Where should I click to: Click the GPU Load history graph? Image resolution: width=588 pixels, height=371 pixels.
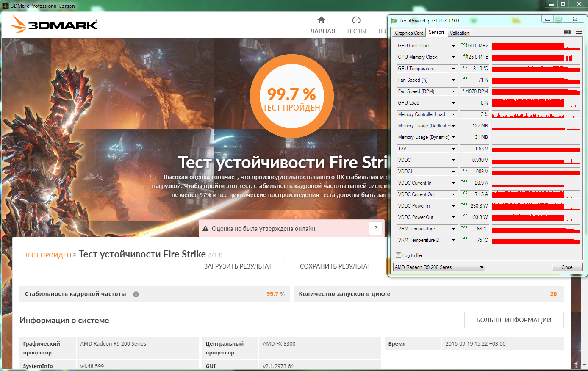pos(536,103)
